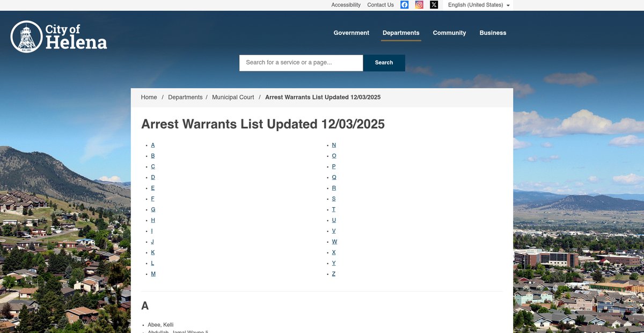The image size is (644, 333).
Task: Go to the Municipal Court breadcrumb
Action: (233, 97)
